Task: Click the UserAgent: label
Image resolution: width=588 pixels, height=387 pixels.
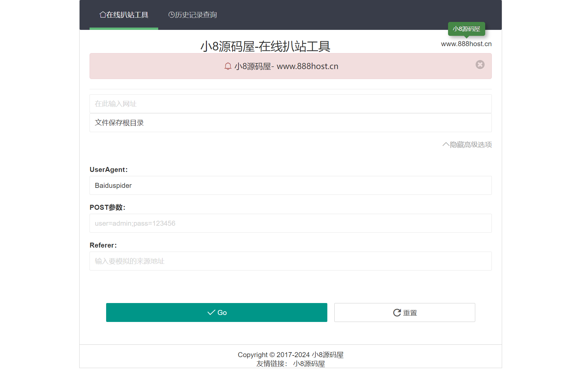Action: pos(108,170)
